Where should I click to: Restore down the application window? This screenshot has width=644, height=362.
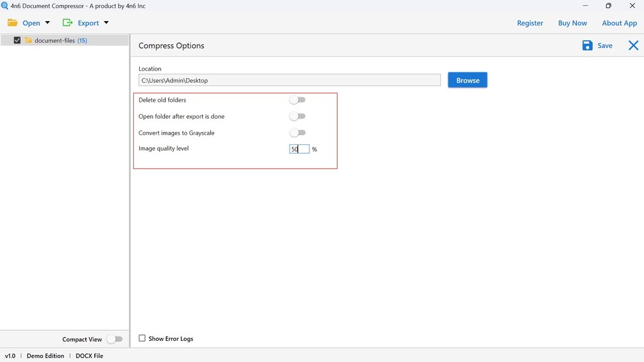(608, 6)
